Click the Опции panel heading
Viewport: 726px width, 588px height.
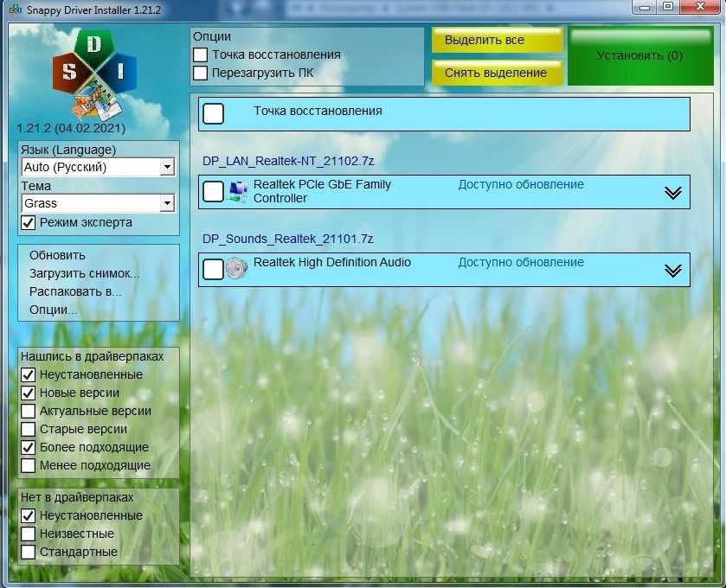pyautogui.click(x=212, y=36)
